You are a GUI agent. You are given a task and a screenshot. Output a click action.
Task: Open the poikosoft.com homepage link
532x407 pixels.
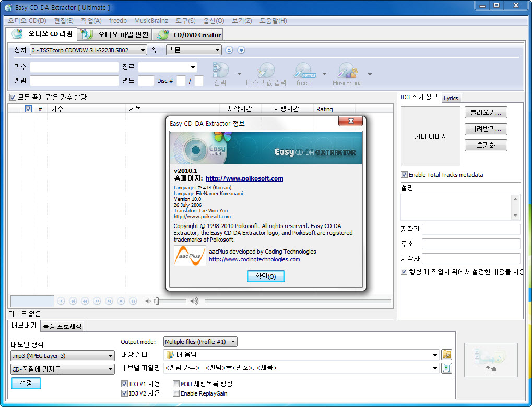[244, 178]
